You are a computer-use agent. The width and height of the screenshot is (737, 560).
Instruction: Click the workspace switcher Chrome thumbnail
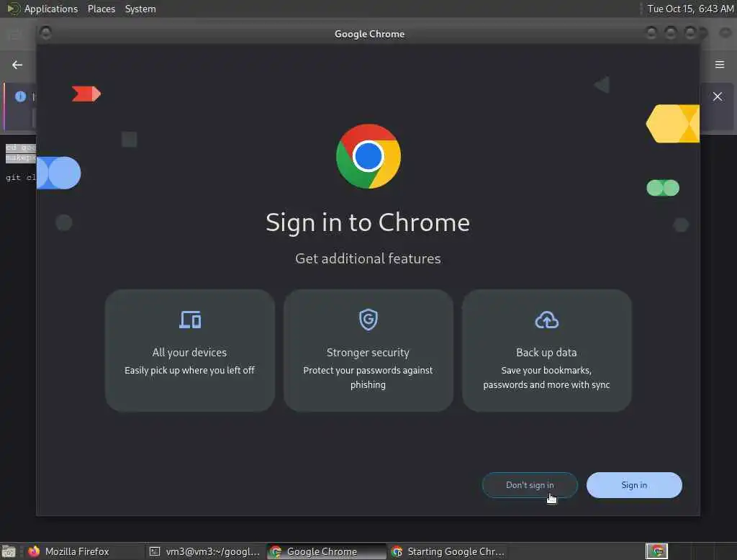(x=656, y=551)
